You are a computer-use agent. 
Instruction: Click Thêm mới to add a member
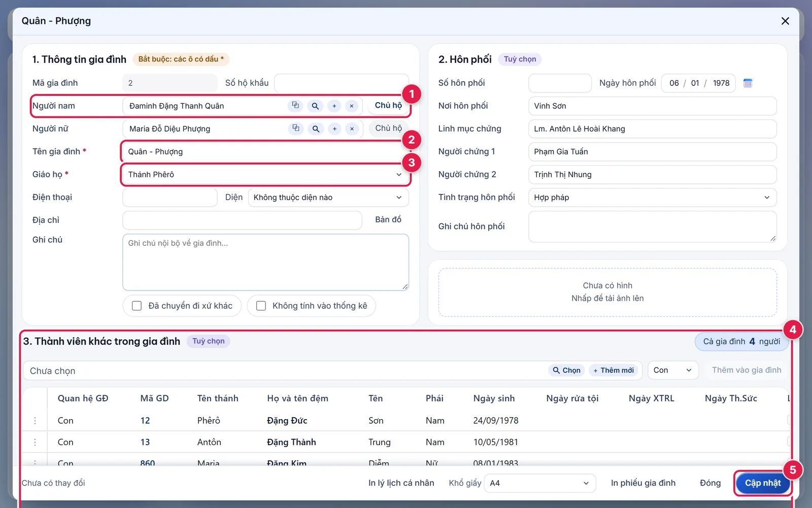click(614, 370)
